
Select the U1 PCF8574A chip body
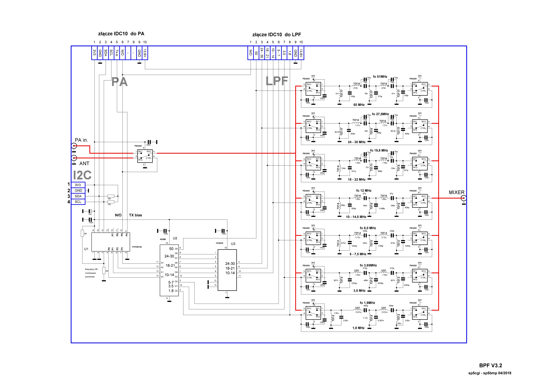coord(110,242)
